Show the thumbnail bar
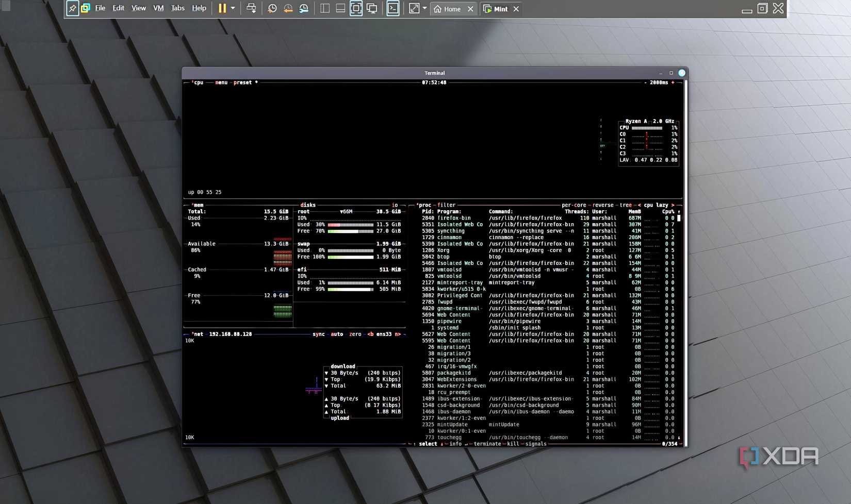Screen dimensions: 851x504 pos(340,8)
